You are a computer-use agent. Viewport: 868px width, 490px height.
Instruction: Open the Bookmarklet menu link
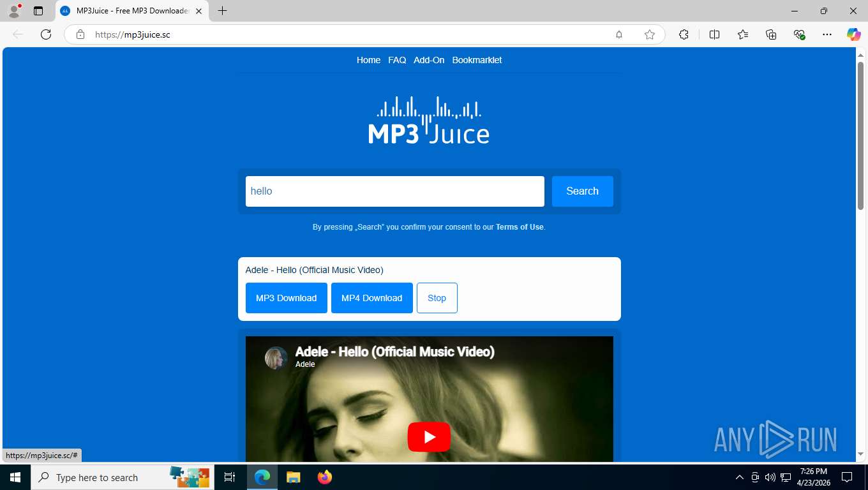477,60
